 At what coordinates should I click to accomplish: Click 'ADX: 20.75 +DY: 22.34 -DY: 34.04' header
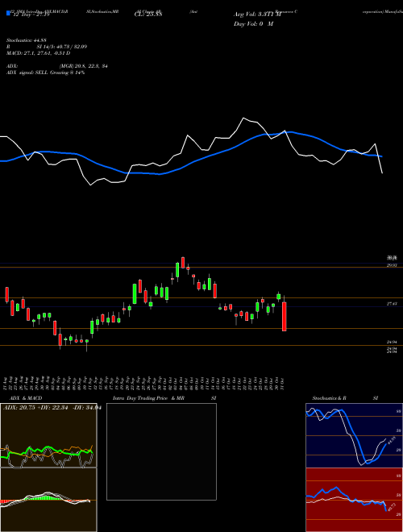[52, 408]
